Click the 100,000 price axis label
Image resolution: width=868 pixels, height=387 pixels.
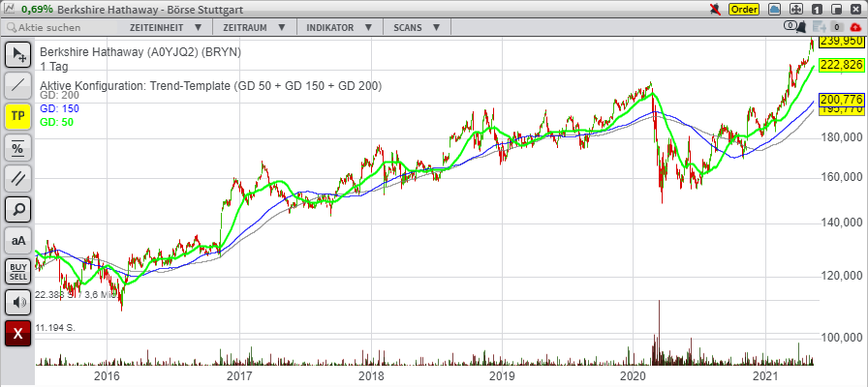tap(840, 338)
